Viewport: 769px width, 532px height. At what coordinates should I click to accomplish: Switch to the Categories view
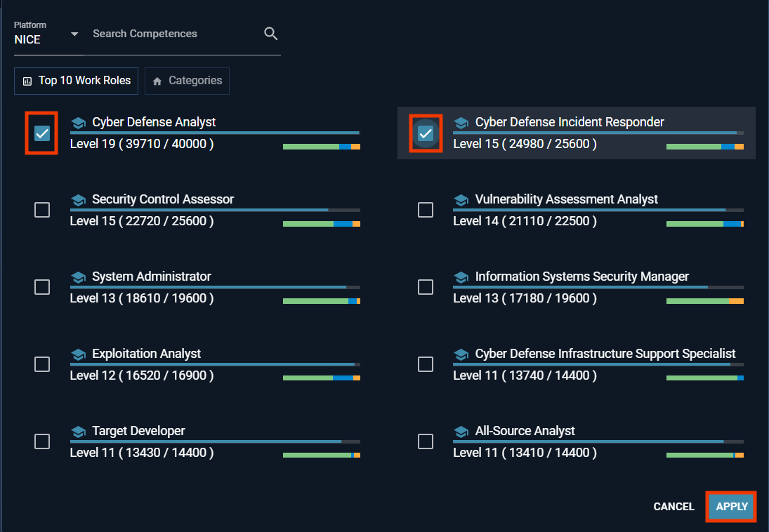pos(187,81)
